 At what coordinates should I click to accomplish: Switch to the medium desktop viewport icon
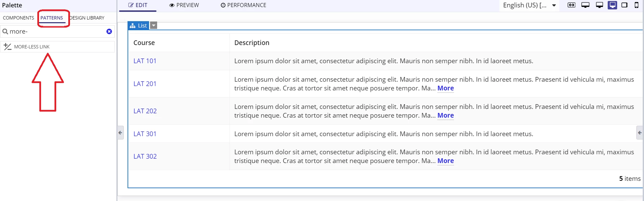(599, 5)
